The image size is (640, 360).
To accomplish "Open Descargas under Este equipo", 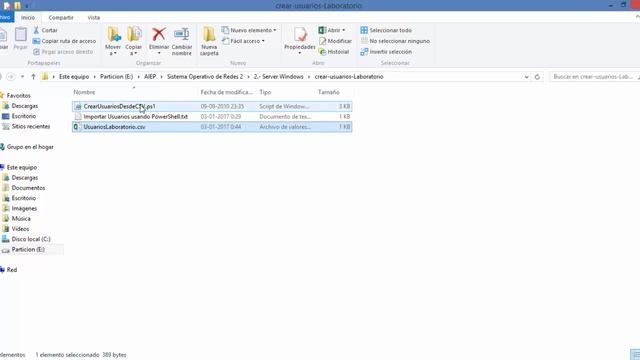I will point(24,178).
